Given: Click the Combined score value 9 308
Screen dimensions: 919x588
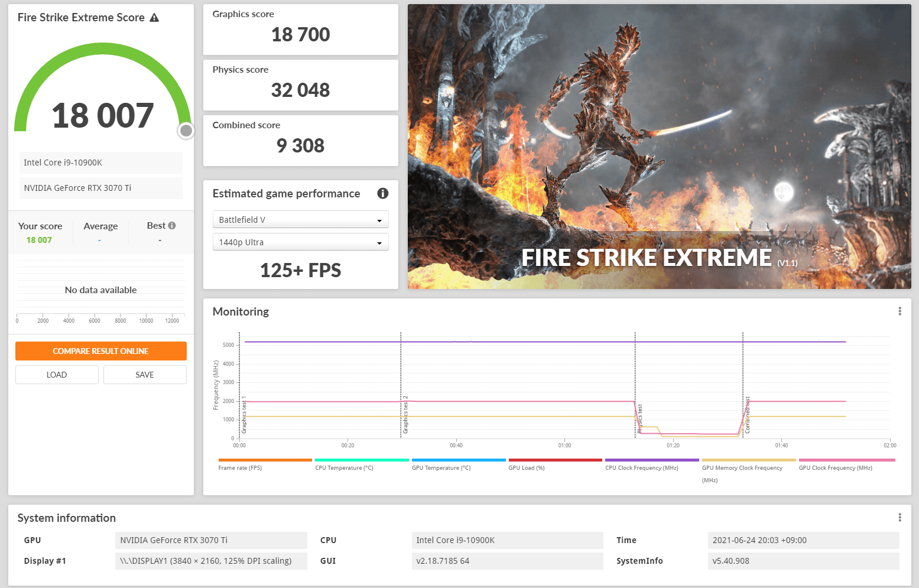Looking at the screenshot, I should click(x=300, y=145).
